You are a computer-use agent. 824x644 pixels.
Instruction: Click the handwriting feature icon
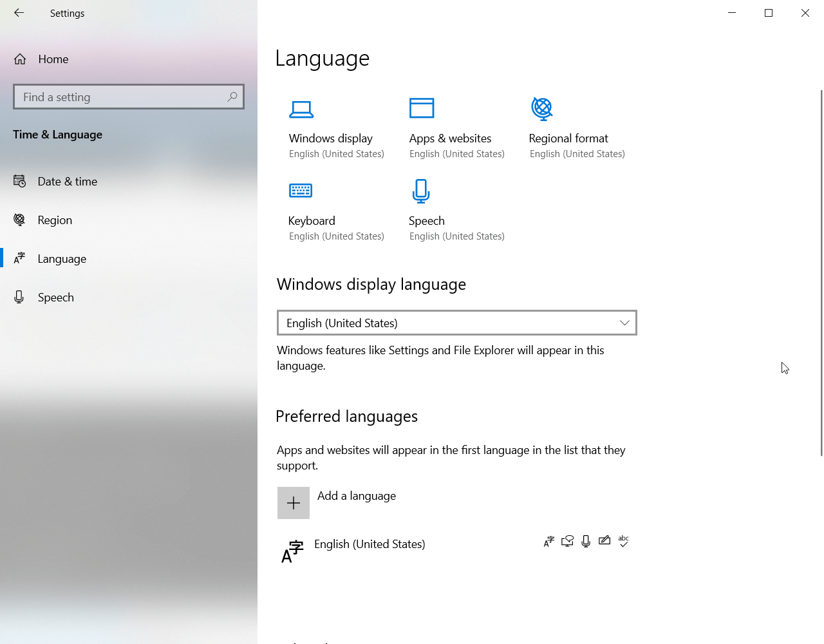pos(604,541)
